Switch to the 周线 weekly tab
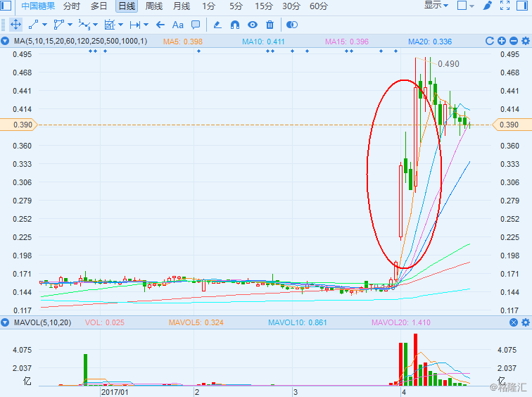 point(153,6)
